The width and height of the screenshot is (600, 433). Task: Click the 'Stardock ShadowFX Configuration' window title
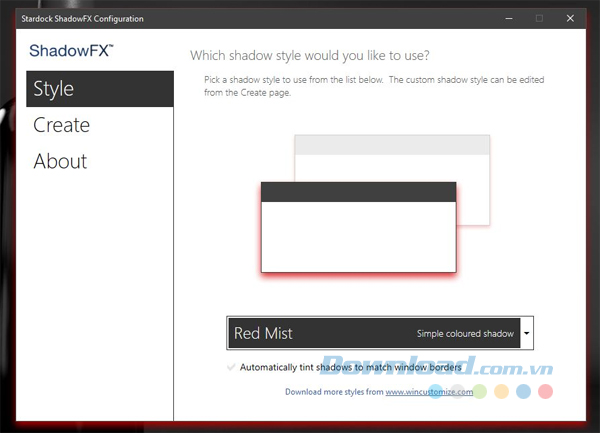[x=82, y=19]
